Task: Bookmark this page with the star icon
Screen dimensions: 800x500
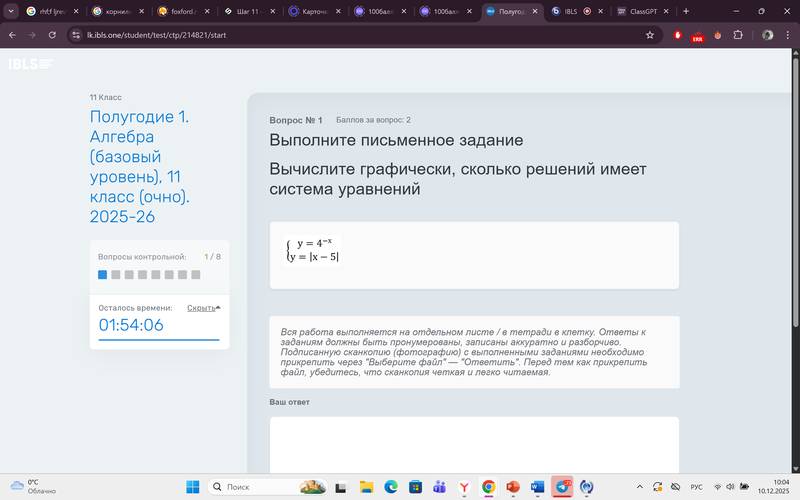Action: pyautogui.click(x=650, y=34)
